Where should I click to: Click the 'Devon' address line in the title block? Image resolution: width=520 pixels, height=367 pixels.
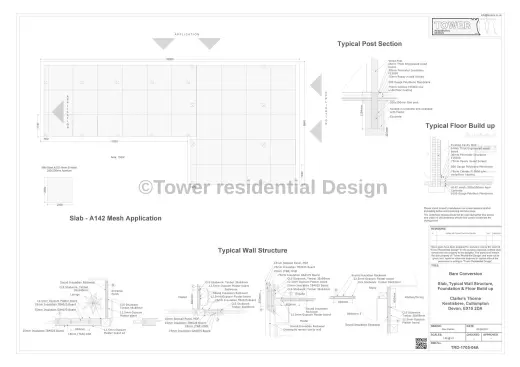(x=465, y=308)
